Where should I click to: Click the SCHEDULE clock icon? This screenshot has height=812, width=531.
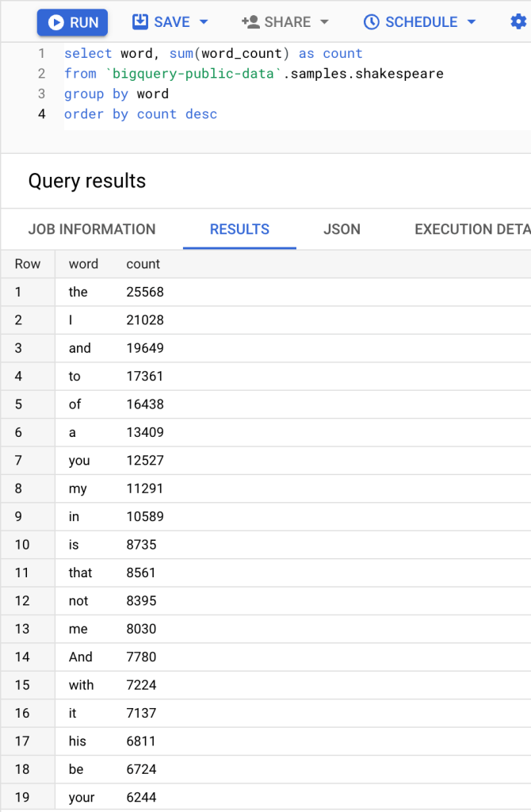(x=371, y=22)
